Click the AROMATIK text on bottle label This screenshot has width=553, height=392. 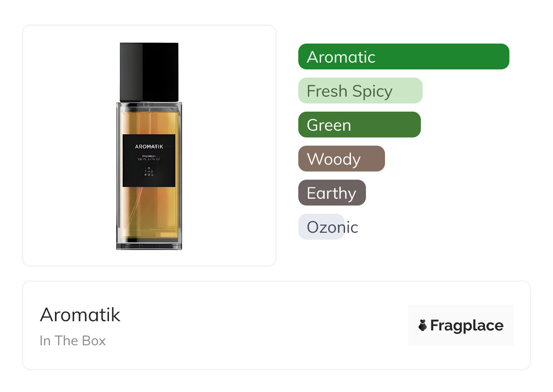(149, 147)
